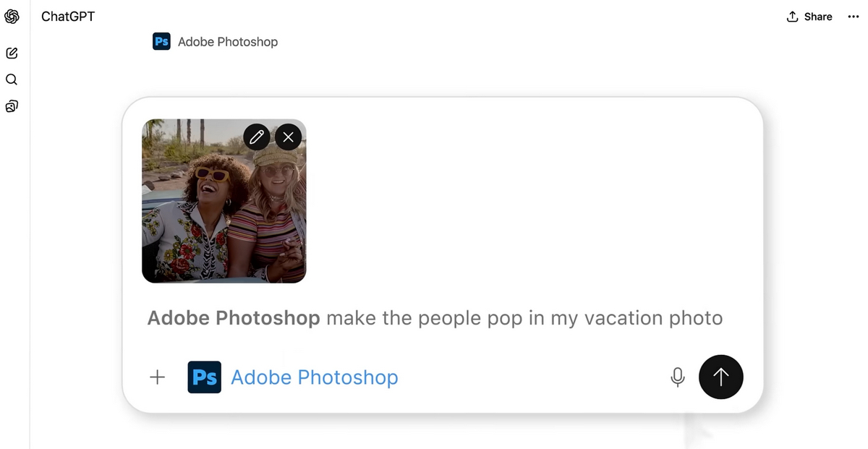Click the Ps app icon in the header
The image size is (868, 449).
click(x=161, y=42)
